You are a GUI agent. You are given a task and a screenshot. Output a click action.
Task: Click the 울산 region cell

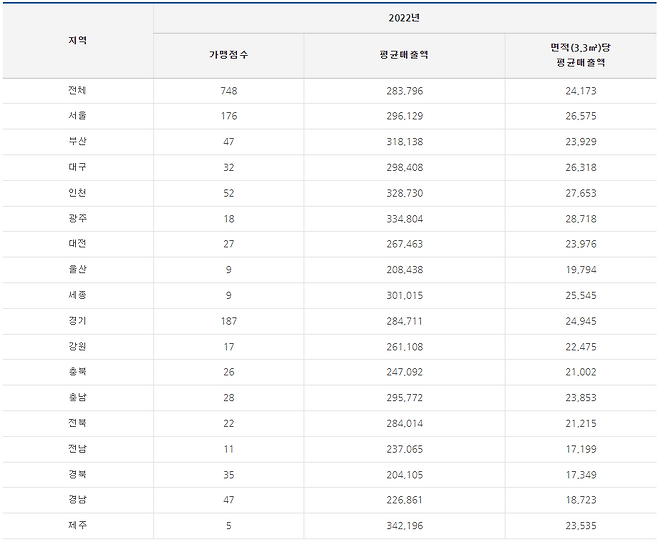[77, 270]
